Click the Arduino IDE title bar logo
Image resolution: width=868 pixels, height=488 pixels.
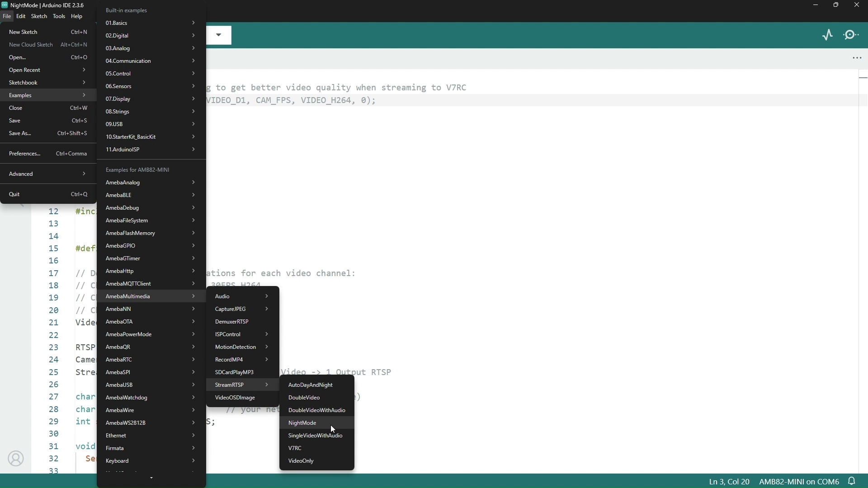tap(5, 5)
